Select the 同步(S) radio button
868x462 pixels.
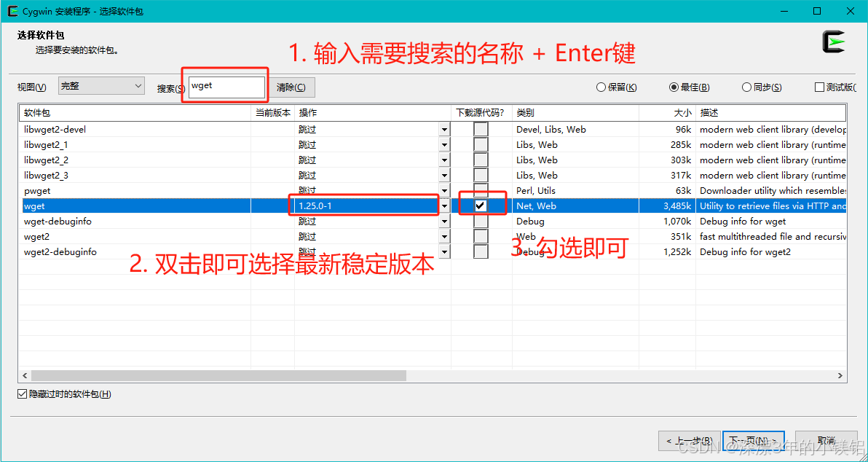(x=762, y=87)
